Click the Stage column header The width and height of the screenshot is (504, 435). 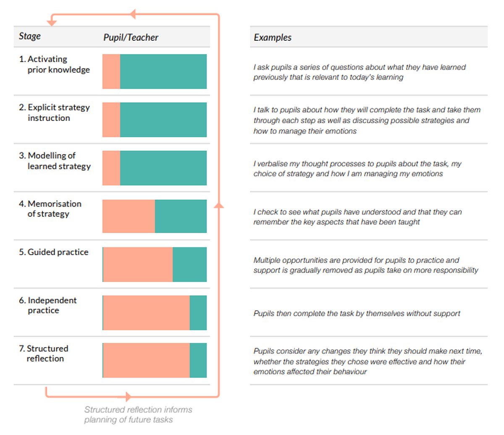coord(30,36)
